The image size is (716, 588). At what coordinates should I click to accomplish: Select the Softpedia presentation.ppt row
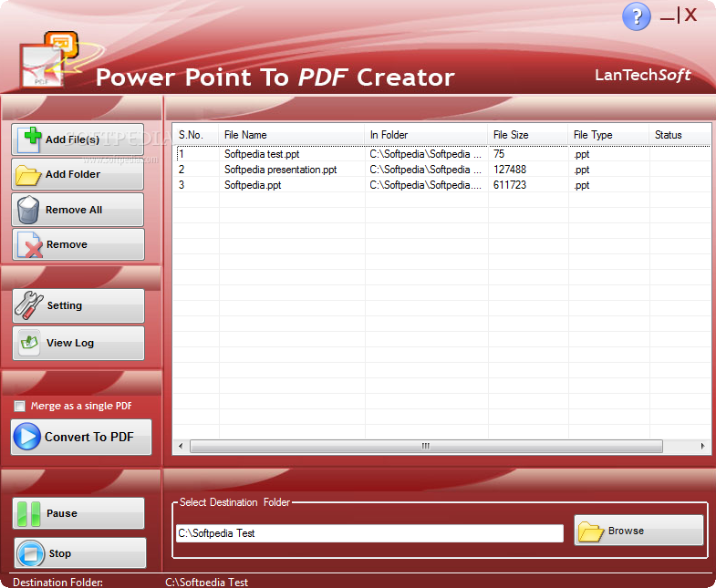coord(442,170)
